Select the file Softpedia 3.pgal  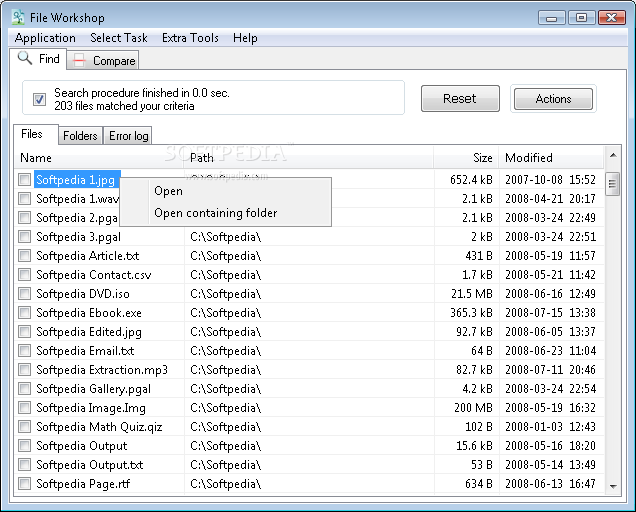[78, 237]
